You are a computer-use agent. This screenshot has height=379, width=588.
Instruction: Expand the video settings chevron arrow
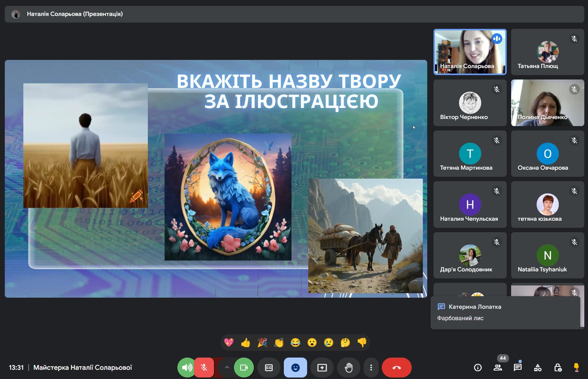pyautogui.click(x=227, y=368)
